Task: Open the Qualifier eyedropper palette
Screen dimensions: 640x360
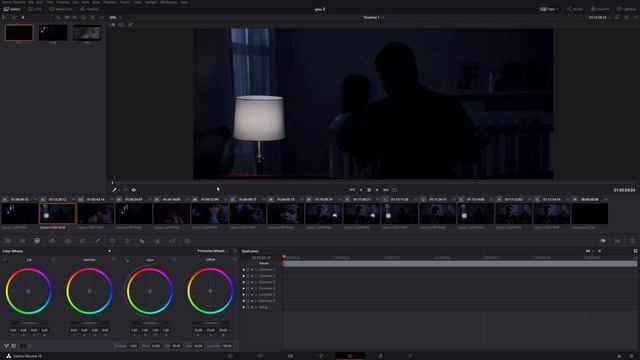Action: 98,241
